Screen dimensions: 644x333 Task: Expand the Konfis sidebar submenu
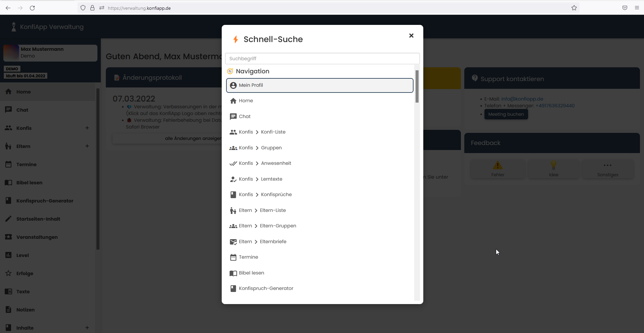coord(87,128)
